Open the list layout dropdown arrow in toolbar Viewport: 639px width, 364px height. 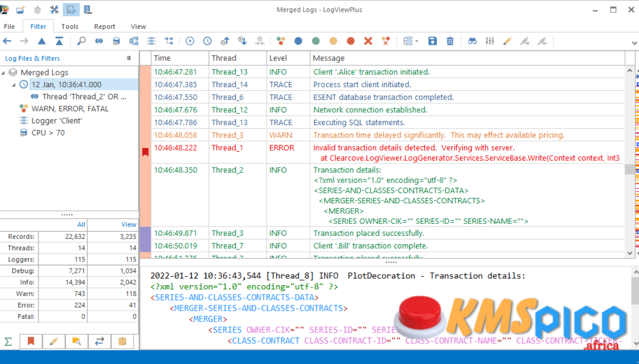coord(416,41)
